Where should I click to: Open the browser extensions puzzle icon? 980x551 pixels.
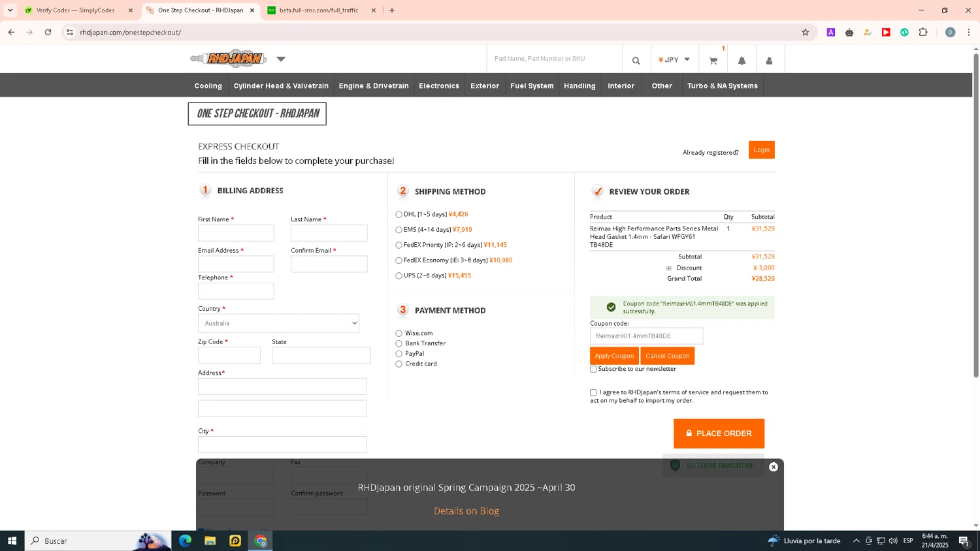tap(923, 32)
